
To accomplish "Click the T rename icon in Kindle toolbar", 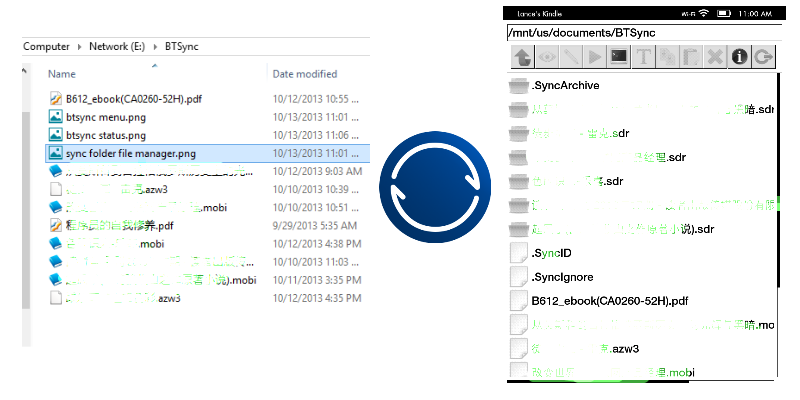I will (643, 57).
